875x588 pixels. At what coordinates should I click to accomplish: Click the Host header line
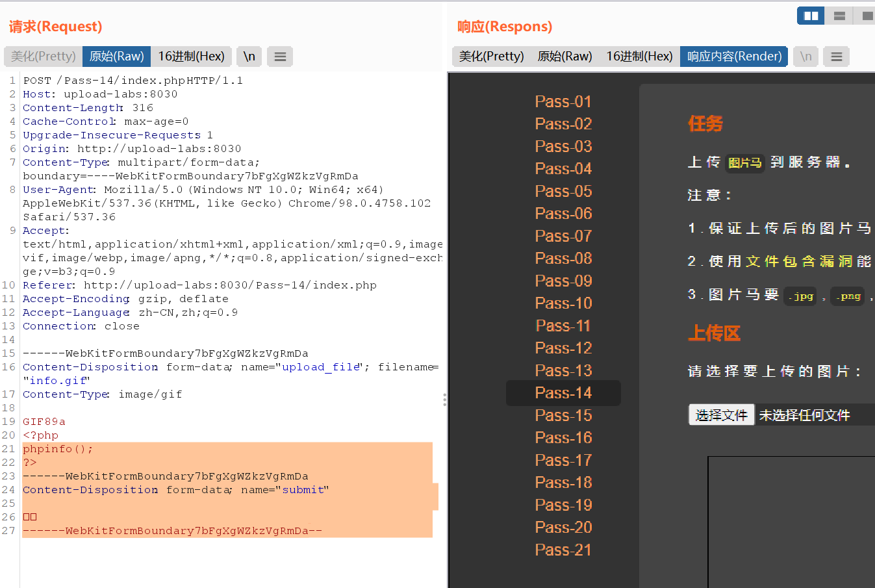point(100,94)
